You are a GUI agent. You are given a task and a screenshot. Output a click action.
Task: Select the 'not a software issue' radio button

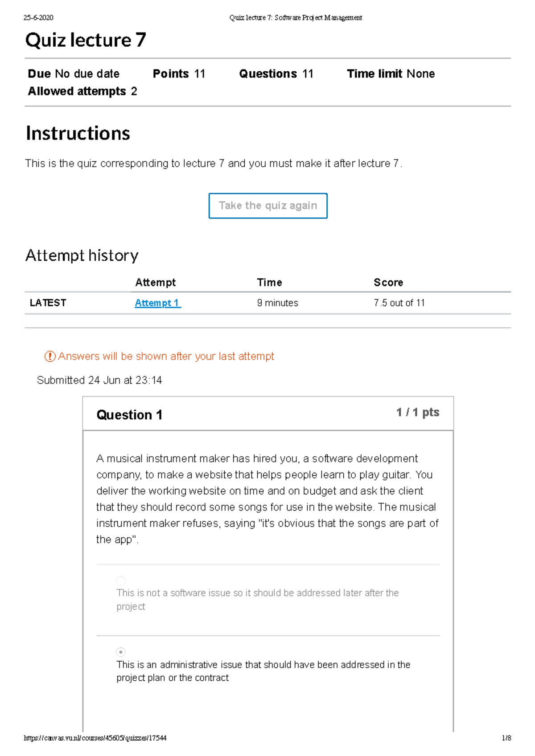tap(121, 580)
